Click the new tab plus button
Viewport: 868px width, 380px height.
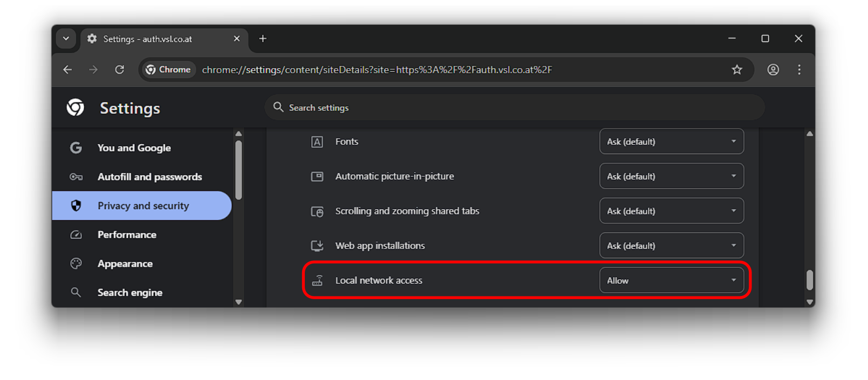(x=263, y=39)
